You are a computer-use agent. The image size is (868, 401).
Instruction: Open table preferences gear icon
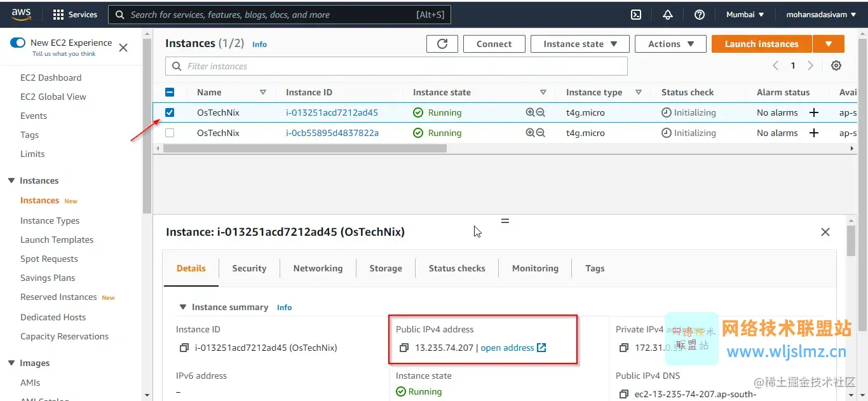[836, 65]
